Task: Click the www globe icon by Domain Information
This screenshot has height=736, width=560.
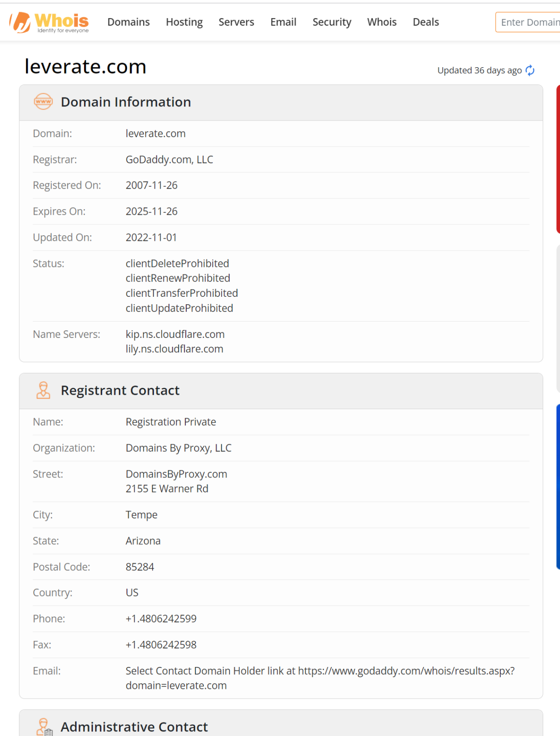Action: click(43, 102)
